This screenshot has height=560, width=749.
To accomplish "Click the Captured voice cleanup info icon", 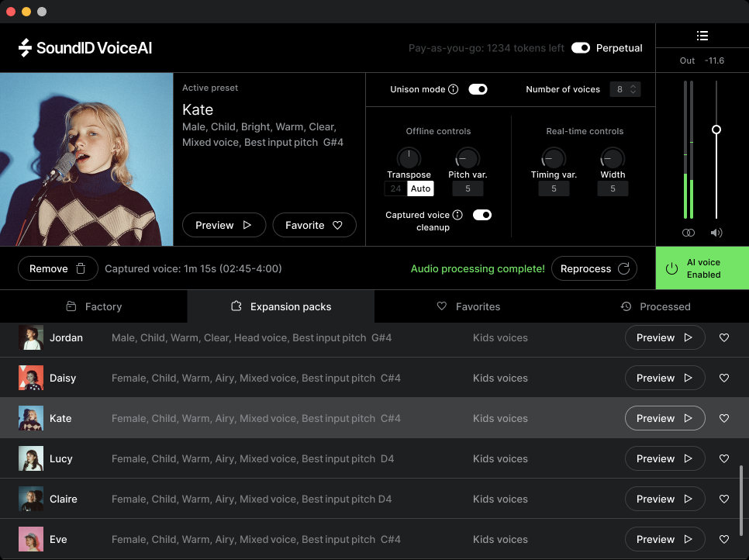I will 457,215.
